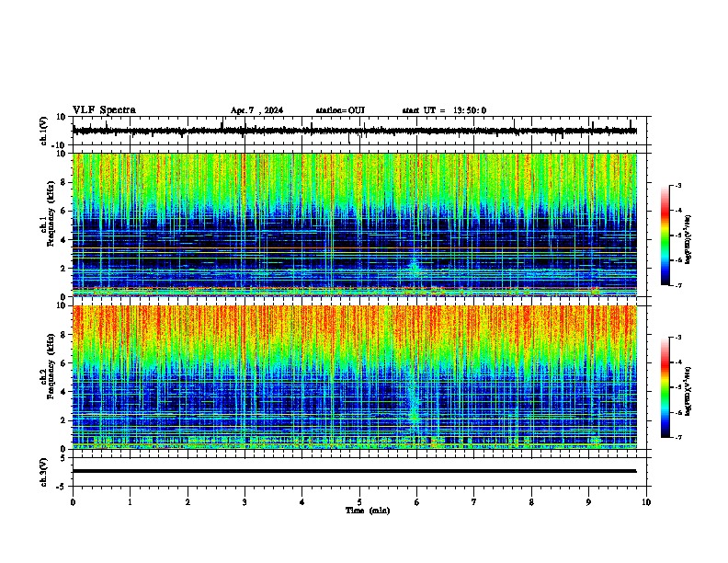This screenshot has height=563, width=728.
Task: Click time axis tick label '8'
Action: (x=531, y=502)
